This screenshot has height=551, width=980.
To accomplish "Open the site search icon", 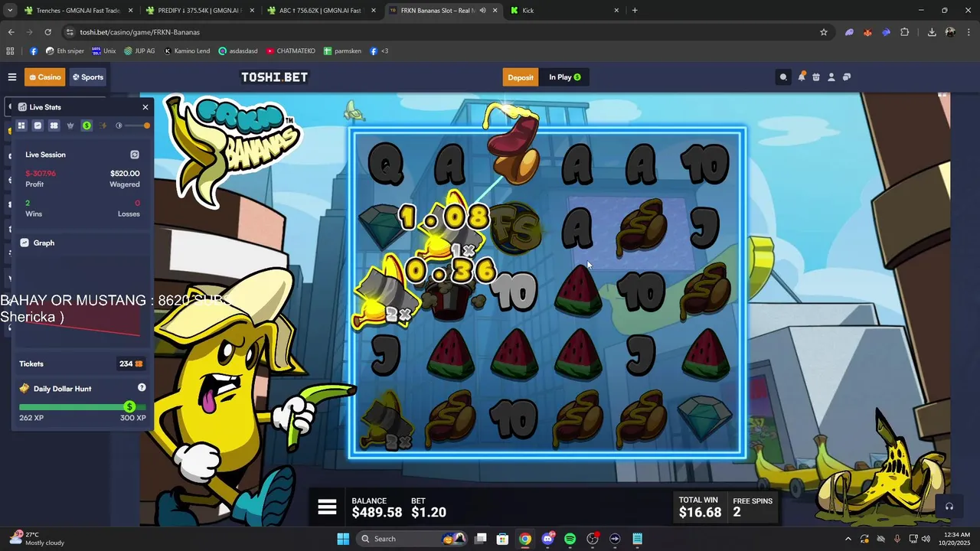I will pyautogui.click(x=783, y=77).
